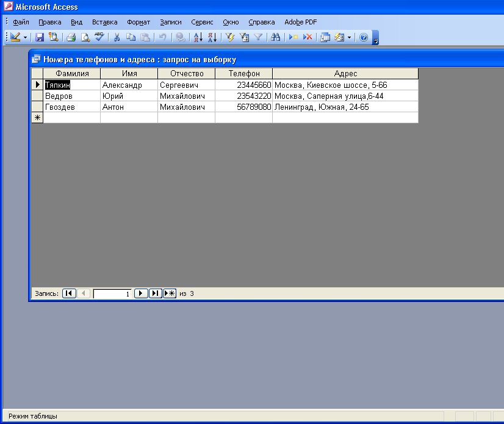The width and height of the screenshot is (504, 424).
Task: Click the address Ленинград, Южная, 24-65
Action: [345, 107]
